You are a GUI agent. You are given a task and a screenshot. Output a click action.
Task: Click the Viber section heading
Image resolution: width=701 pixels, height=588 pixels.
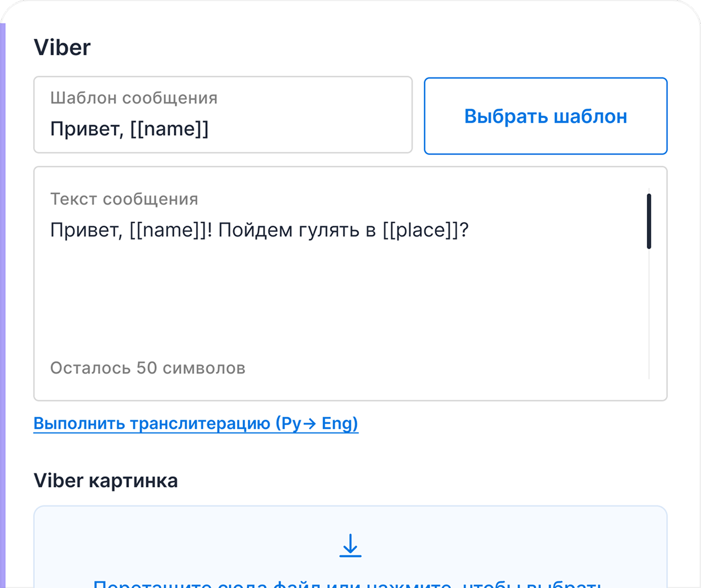(x=62, y=47)
